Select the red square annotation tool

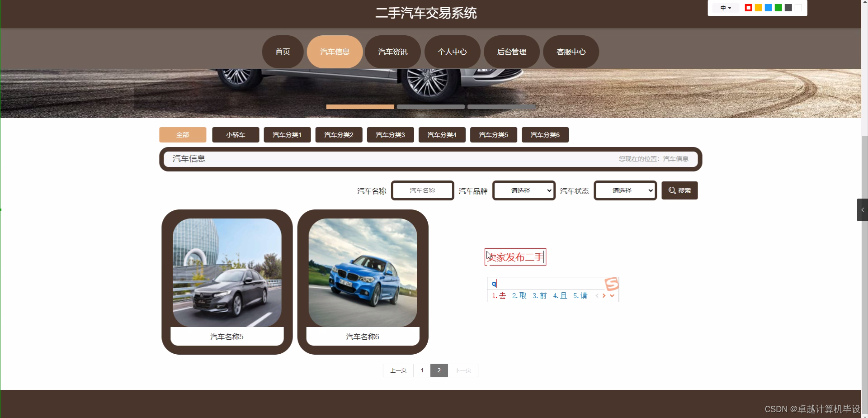[x=749, y=8]
